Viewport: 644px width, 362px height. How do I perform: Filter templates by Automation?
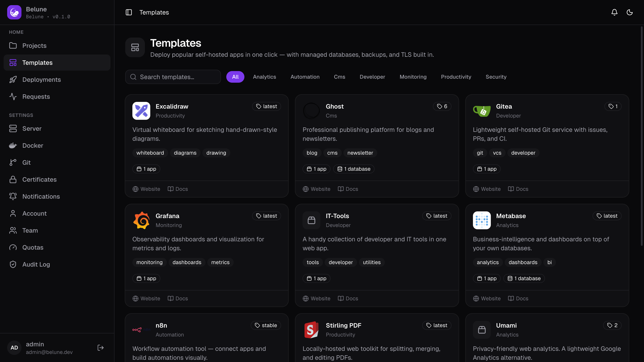pos(305,77)
